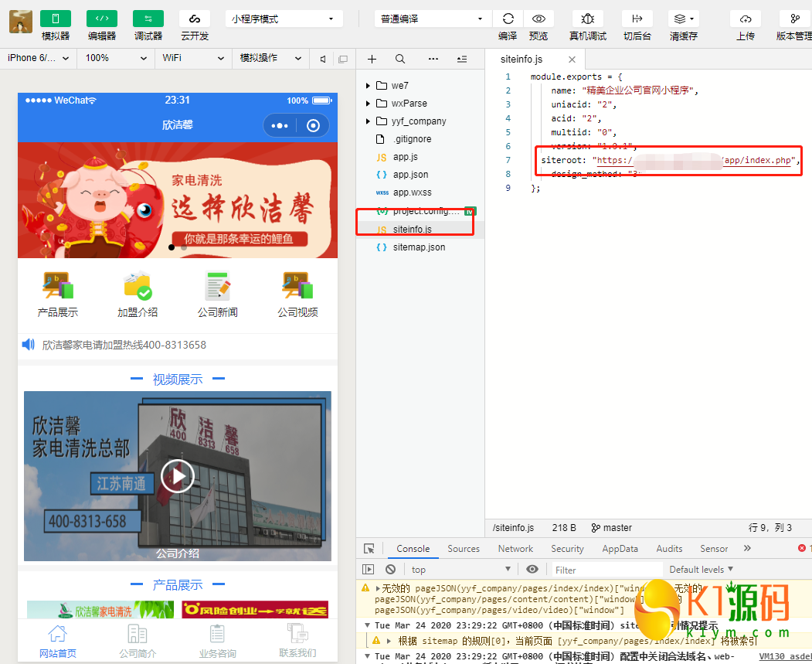Switch to the Network tab
The image size is (812, 664).
click(x=515, y=549)
